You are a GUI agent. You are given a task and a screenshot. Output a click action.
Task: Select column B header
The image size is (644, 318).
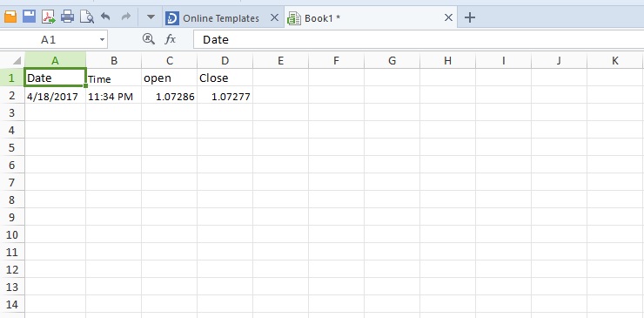click(x=114, y=60)
